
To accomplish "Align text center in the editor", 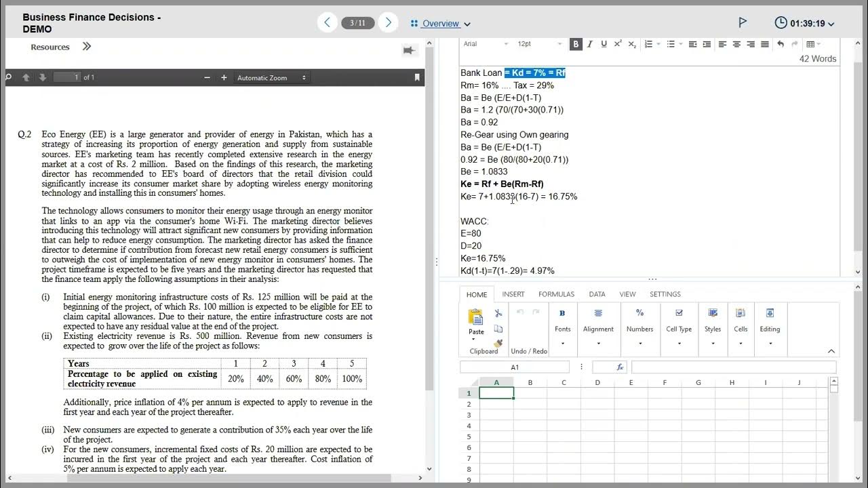I will (x=736, y=44).
